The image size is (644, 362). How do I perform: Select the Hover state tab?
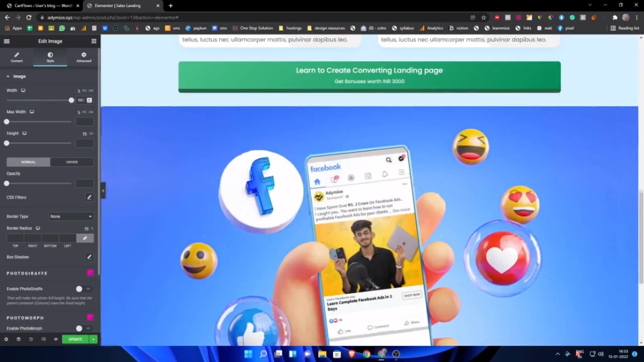[x=72, y=162]
